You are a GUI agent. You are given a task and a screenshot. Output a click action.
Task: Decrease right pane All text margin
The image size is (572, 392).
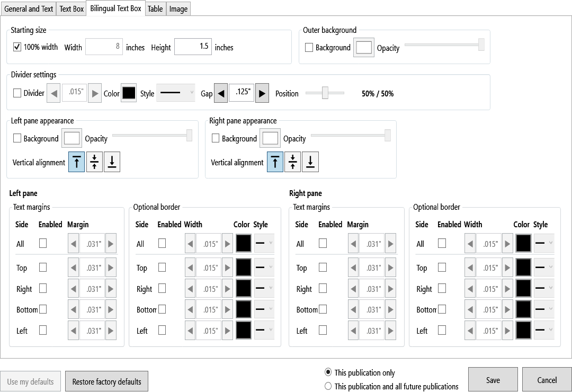[x=353, y=244]
